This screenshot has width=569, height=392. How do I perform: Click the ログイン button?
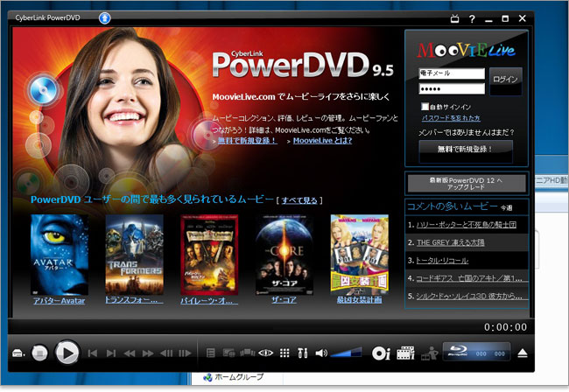click(505, 80)
